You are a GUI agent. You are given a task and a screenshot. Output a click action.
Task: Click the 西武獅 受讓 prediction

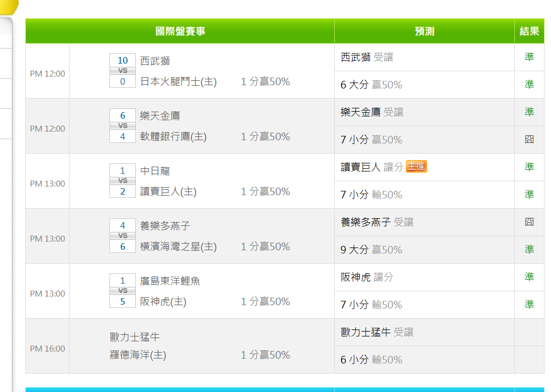point(367,57)
